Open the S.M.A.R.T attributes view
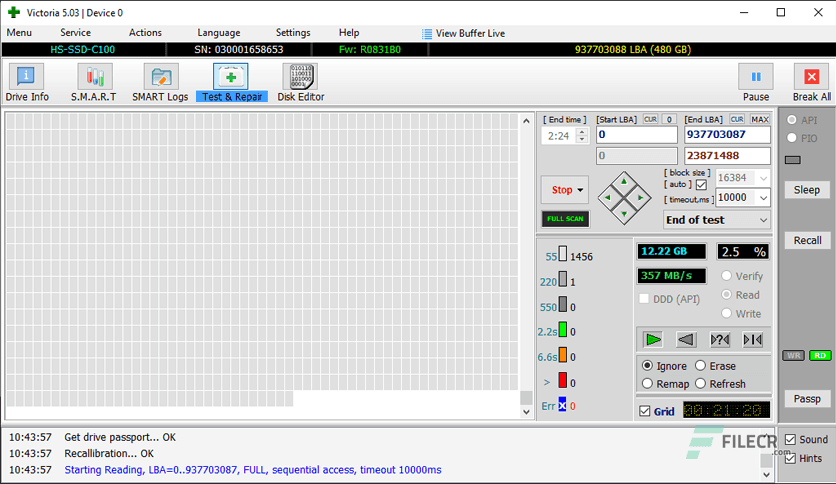 click(x=94, y=83)
